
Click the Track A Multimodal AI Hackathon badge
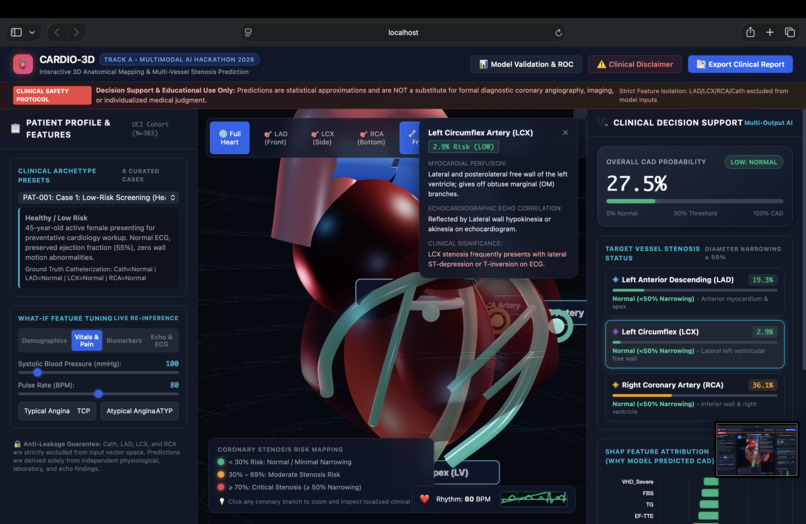click(179, 60)
